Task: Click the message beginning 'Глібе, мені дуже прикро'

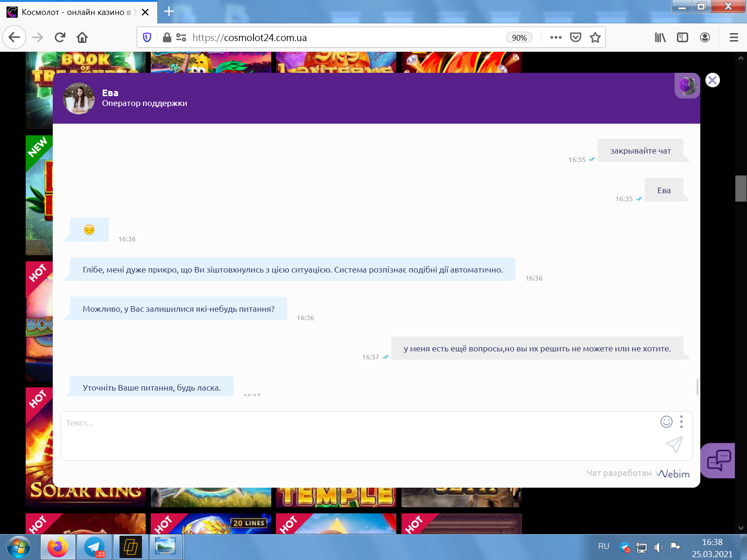Action: pos(293,270)
